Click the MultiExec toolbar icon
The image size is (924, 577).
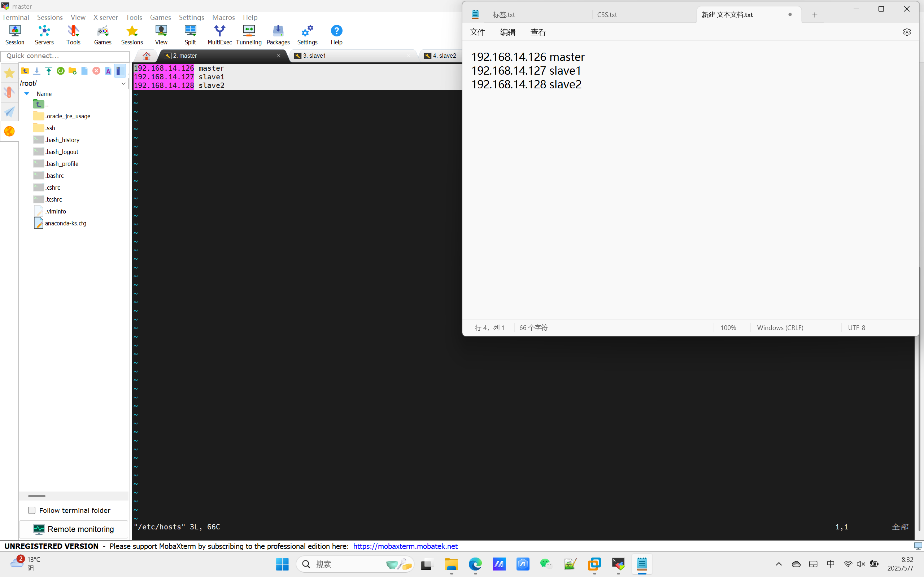pos(219,35)
